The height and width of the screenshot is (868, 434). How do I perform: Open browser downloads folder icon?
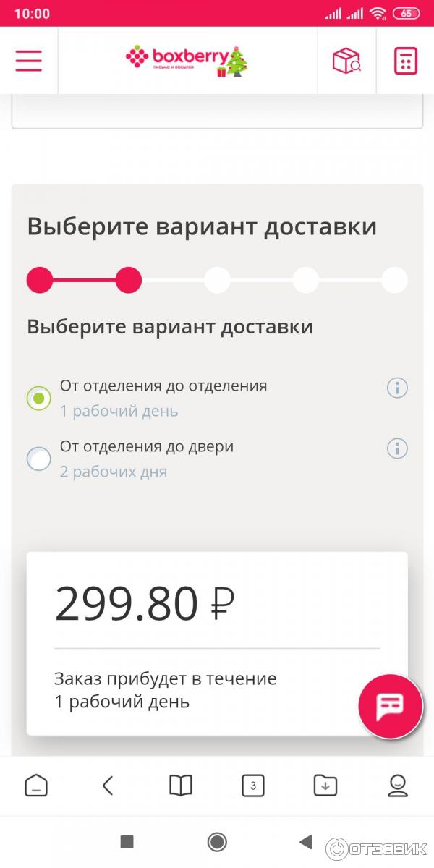tap(325, 786)
